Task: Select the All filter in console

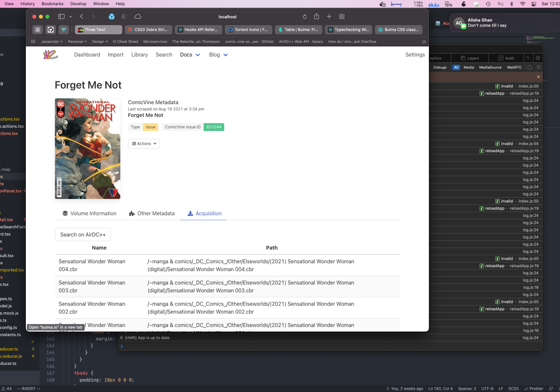Action: tap(456, 67)
